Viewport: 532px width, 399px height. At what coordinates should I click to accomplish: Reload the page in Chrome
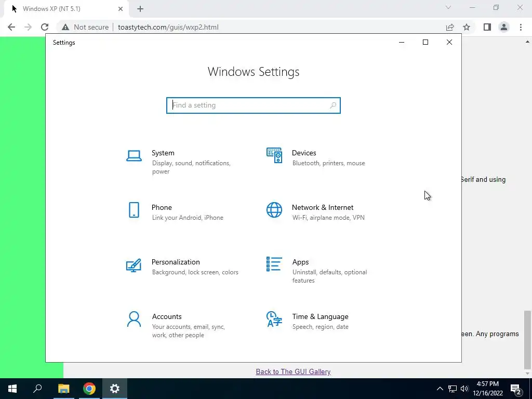pyautogui.click(x=45, y=27)
